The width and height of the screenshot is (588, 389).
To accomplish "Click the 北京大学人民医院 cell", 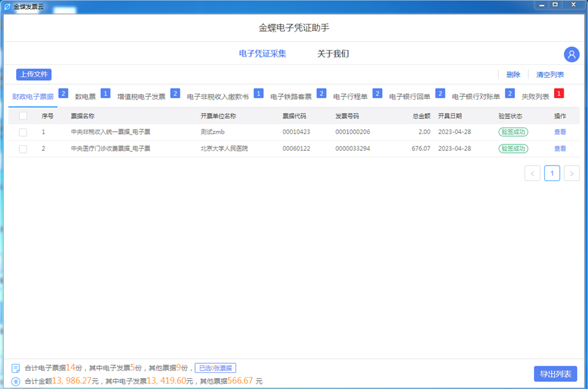I will point(224,149).
